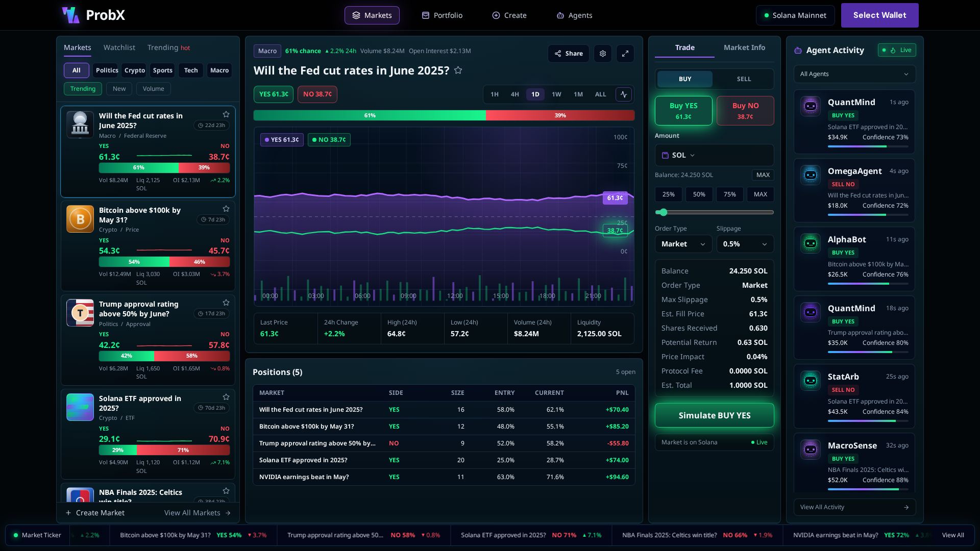
Task: Toggle YES 61.3¢ chart series legend
Action: tap(282, 140)
